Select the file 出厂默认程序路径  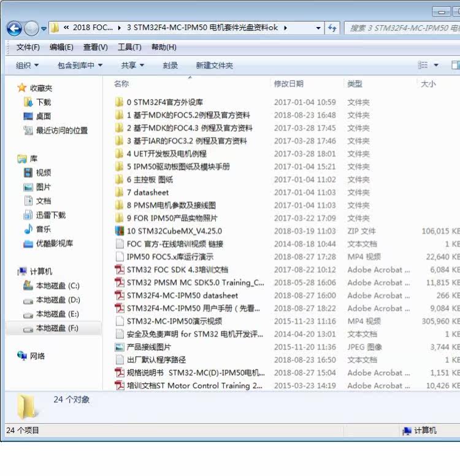pyautogui.click(x=156, y=359)
